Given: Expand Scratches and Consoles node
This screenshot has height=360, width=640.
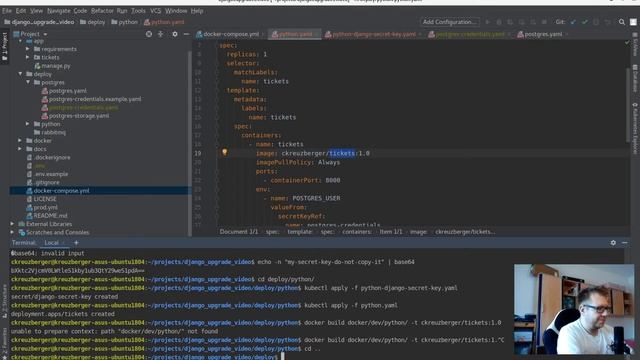Looking at the screenshot, I should [12, 232].
